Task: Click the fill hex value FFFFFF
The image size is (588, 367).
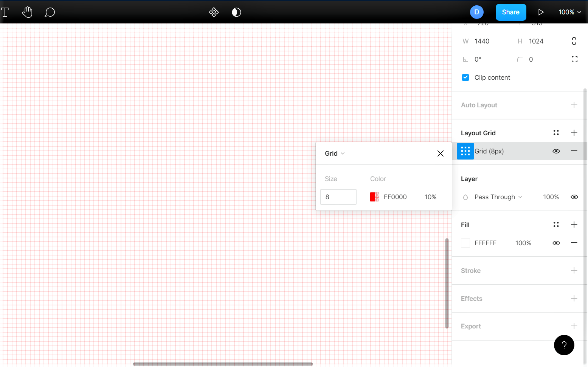Action: [486, 243]
